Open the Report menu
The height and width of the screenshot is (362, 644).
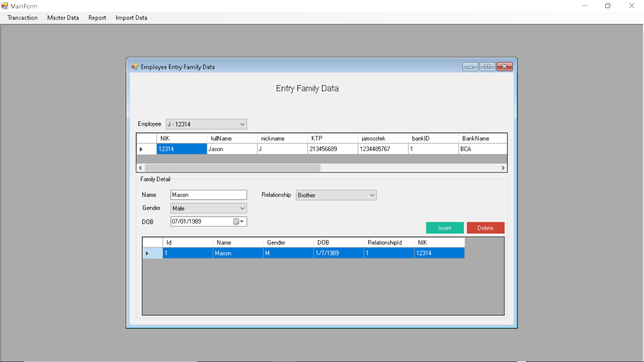pos(97,18)
